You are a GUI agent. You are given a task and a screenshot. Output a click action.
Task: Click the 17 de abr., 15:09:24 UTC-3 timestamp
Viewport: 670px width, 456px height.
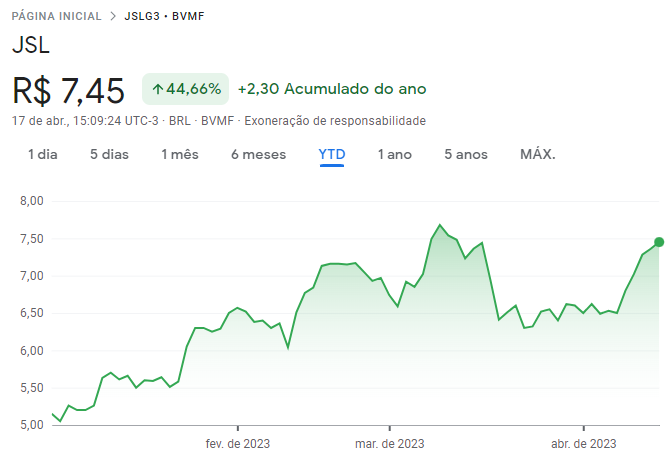(x=85, y=121)
